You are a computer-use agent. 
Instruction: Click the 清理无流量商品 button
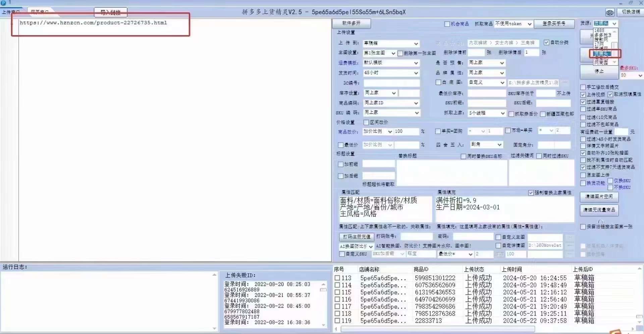click(x=599, y=210)
